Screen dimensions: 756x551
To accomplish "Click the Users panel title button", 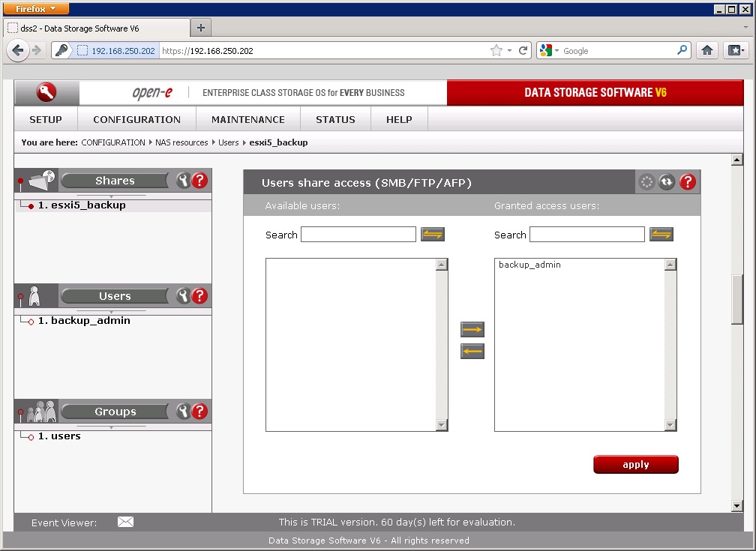I will (x=115, y=295).
